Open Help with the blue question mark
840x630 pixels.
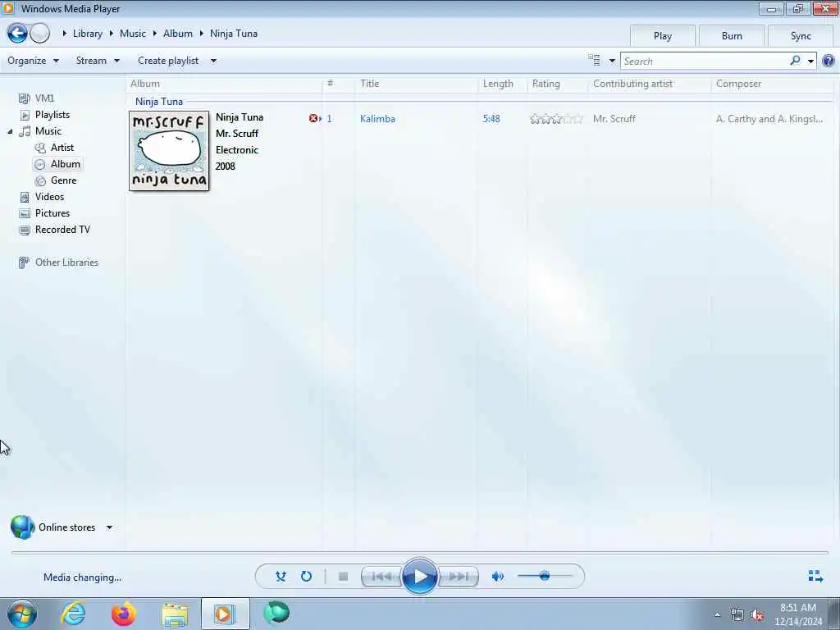point(829,61)
